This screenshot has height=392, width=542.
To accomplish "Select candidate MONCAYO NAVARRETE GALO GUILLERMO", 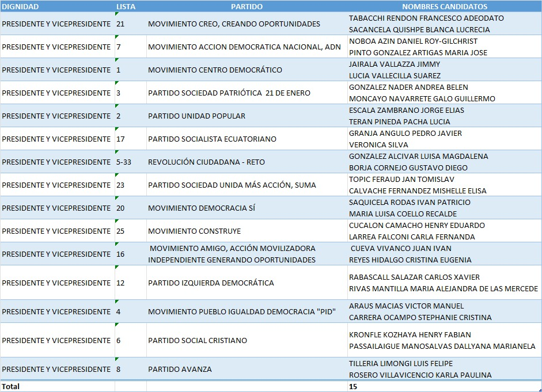I will (422, 99).
